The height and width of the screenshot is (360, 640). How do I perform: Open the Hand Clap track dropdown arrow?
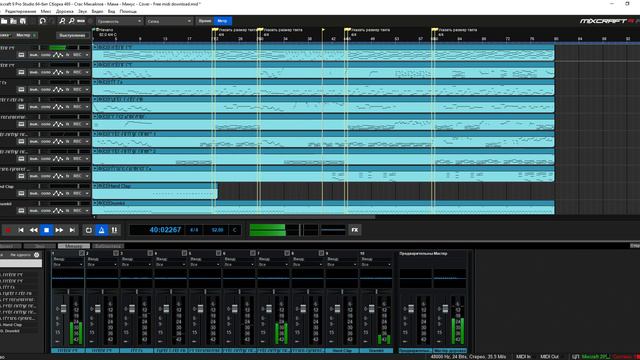click(87, 193)
